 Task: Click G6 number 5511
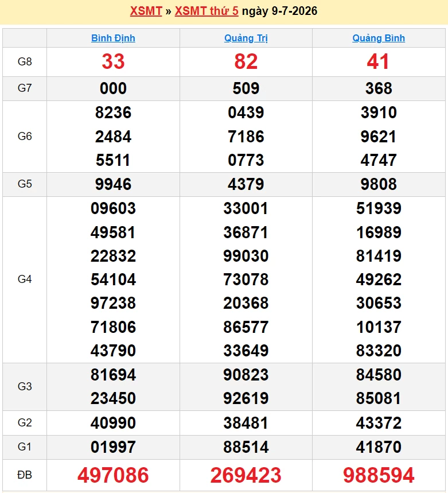(x=113, y=160)
